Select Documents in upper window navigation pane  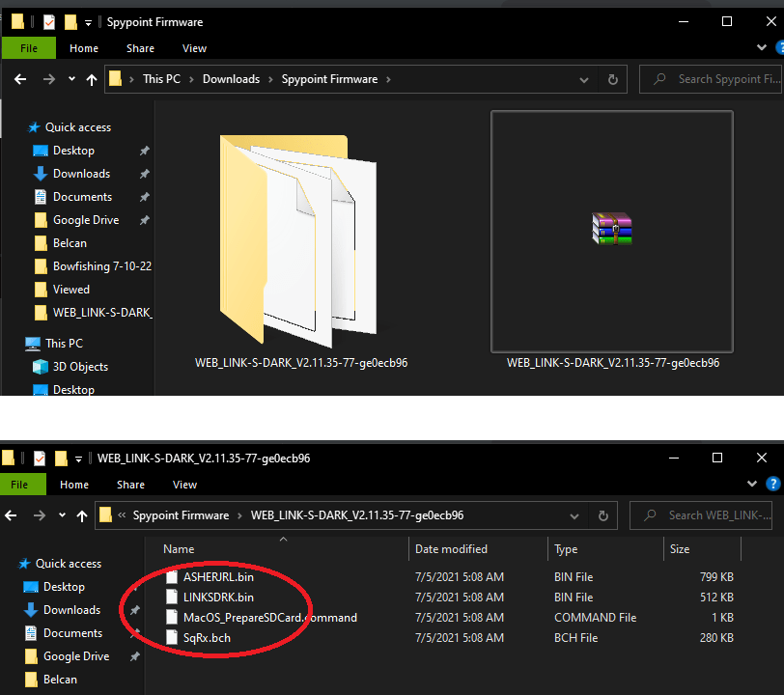click(82, 197)
